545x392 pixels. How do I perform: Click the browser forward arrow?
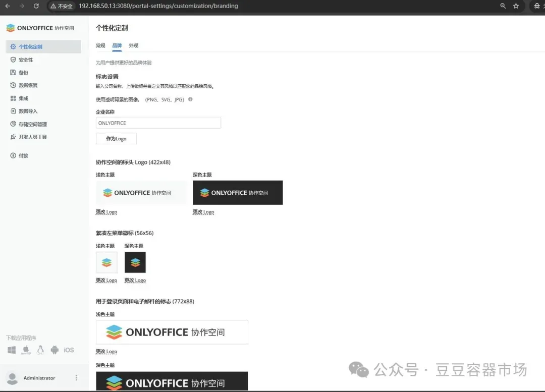tap(22, 6)
